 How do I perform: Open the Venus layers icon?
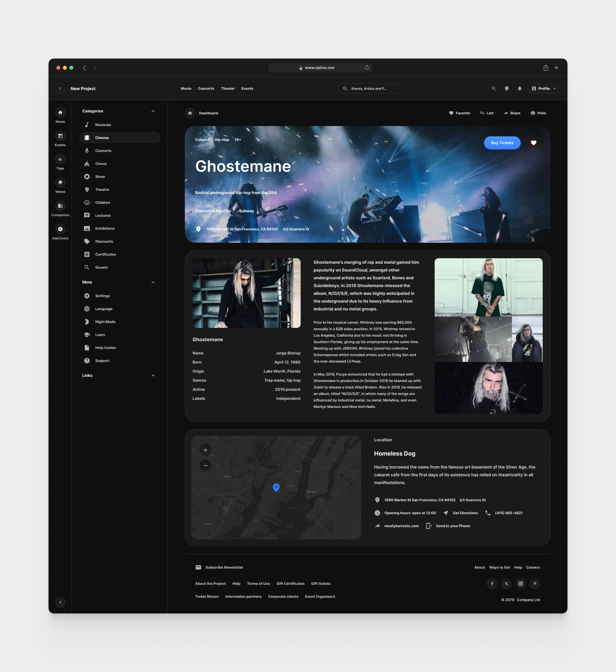tap(60, 183)
